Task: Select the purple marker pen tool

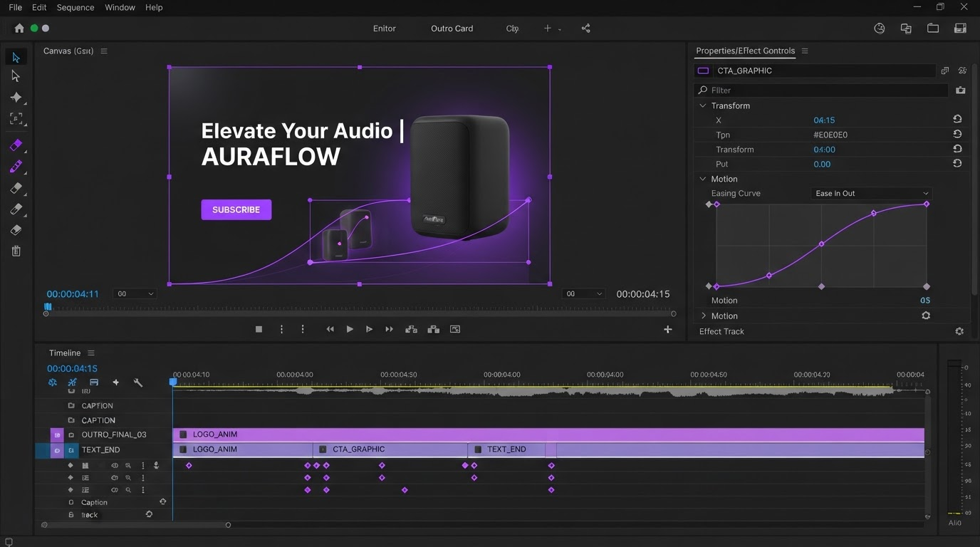Action: [16, 167]
